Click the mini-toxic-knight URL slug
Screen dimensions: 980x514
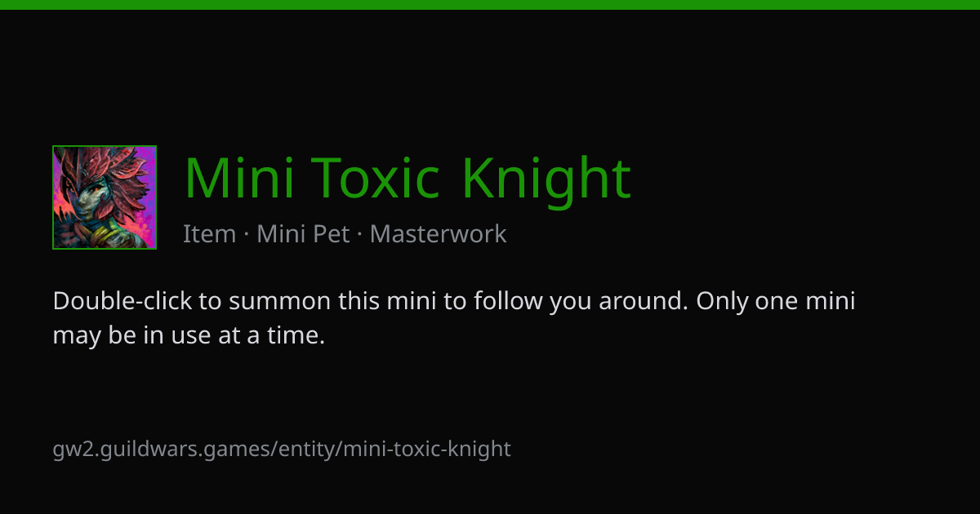tap(427, 449)
